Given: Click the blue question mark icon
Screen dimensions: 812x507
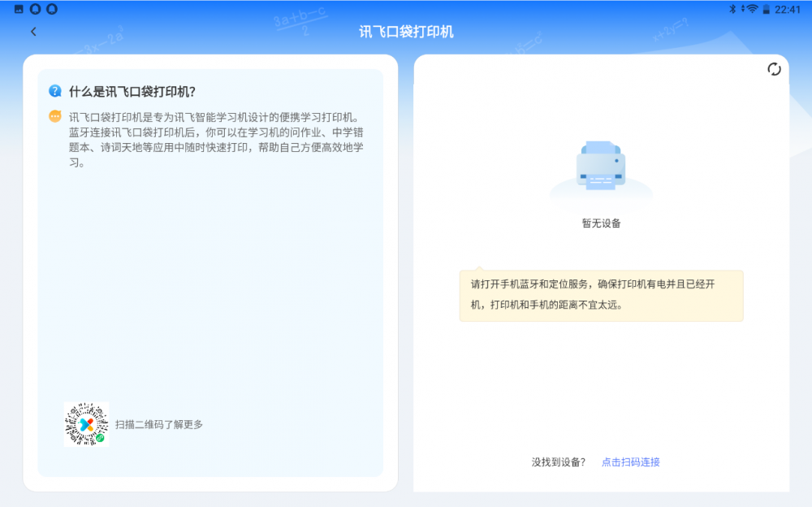Looking at the screenshot, I should pyautogui.click(x=55, y=91).
